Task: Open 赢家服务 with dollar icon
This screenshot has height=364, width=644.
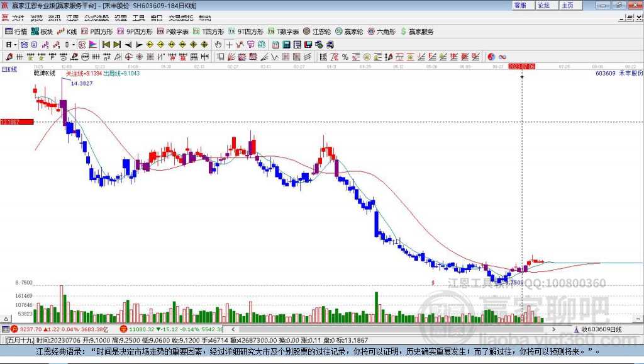Action: click(x=417, y=31)
